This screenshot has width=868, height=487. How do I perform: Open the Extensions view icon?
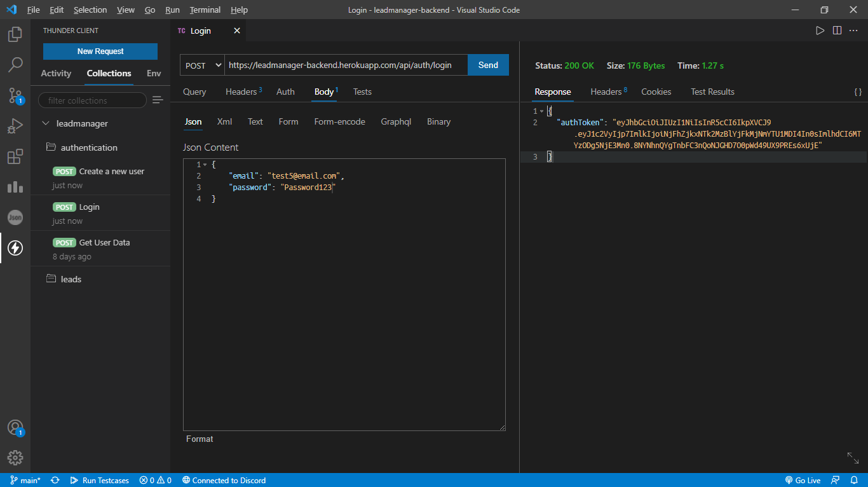tap(15, 156)
